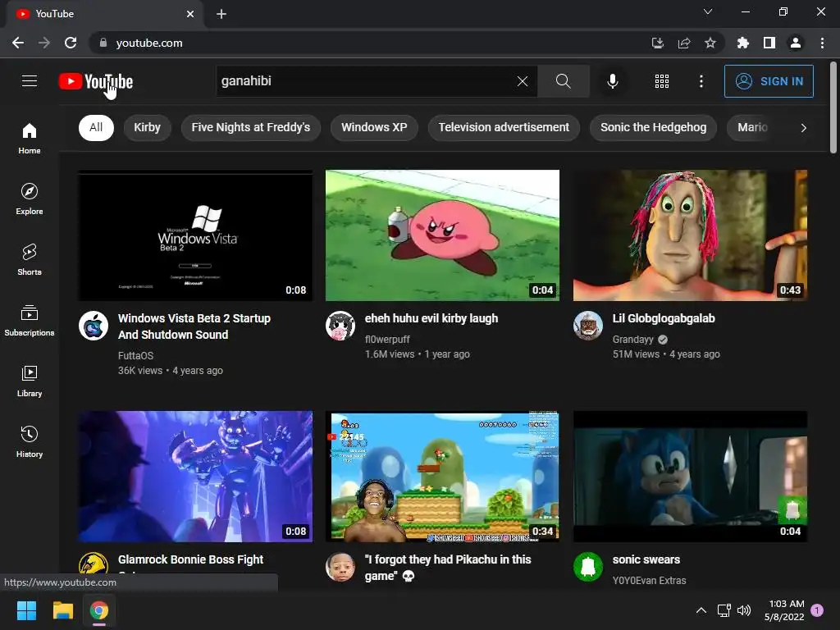Screen dimensions: 840x630
Task: Click the Glamrock Bonnie Boss Fight title
Action: point(190,559)
